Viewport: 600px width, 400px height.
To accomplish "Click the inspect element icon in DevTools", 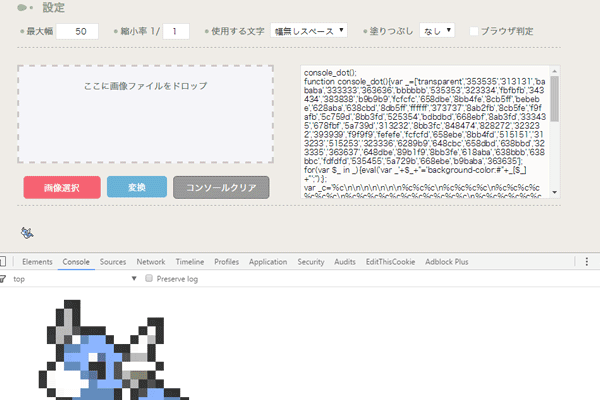I will tap(2, 262).
